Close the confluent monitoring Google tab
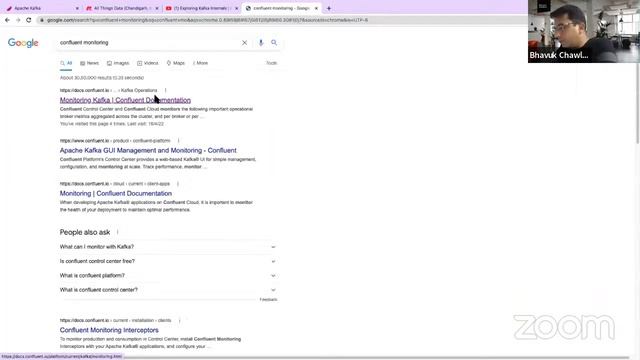 (x=316, y=8)
